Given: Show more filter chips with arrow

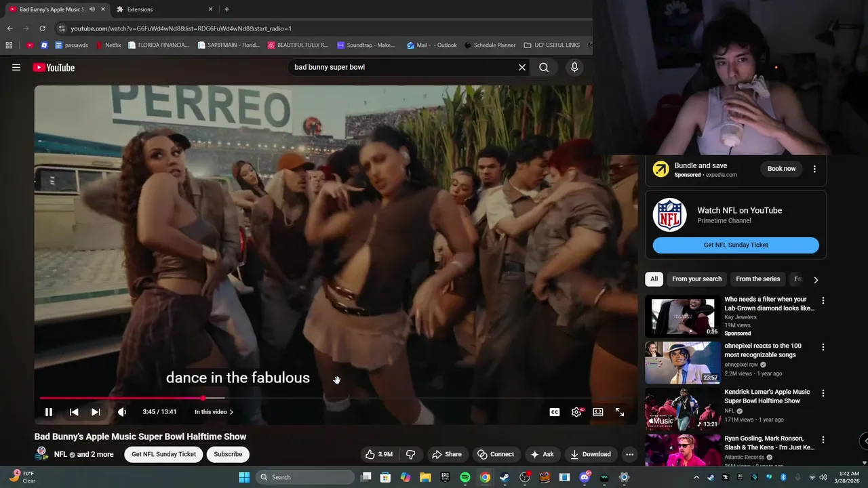Looking at the screenshot, I should [816, 279].
